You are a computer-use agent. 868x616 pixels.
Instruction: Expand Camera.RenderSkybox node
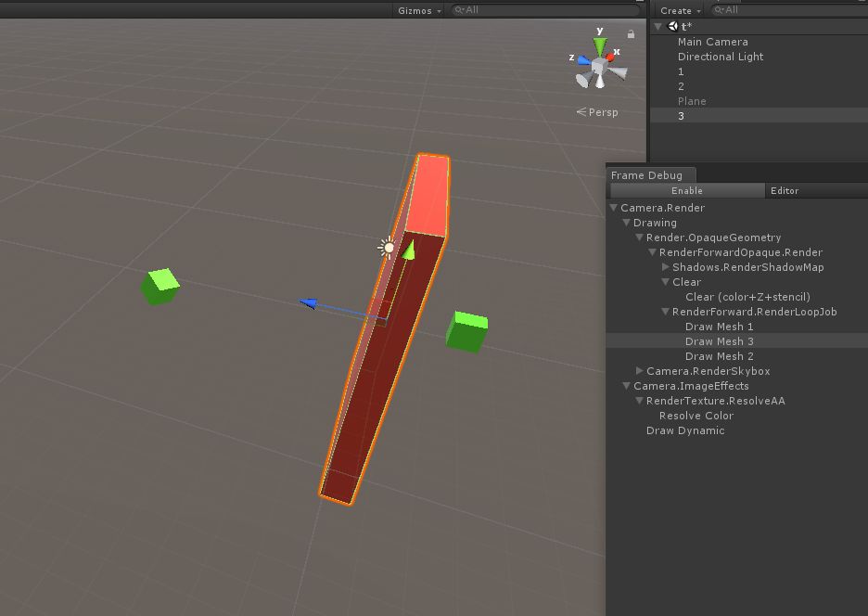[x=639, y=370]
